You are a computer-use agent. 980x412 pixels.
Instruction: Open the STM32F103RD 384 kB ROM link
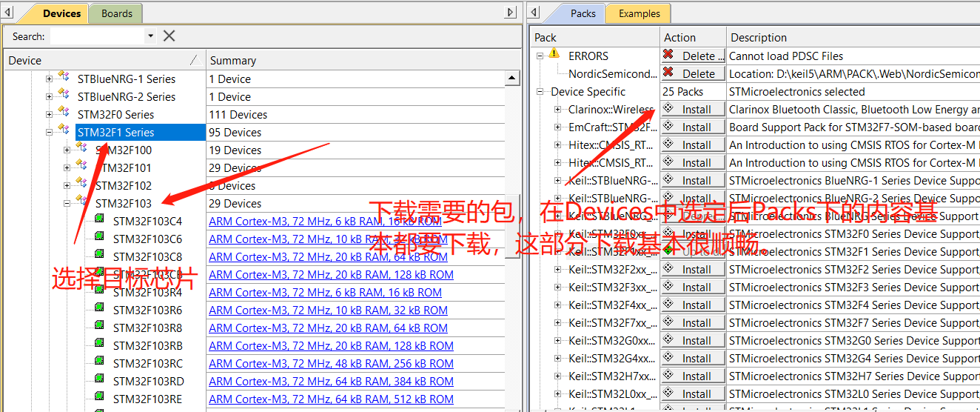pos(331,381)
